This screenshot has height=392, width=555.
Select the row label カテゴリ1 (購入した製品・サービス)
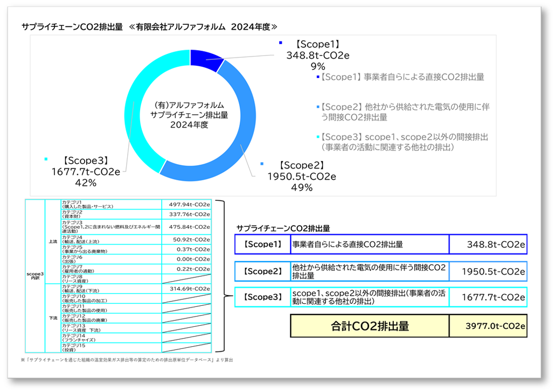(x=111, y=205)
